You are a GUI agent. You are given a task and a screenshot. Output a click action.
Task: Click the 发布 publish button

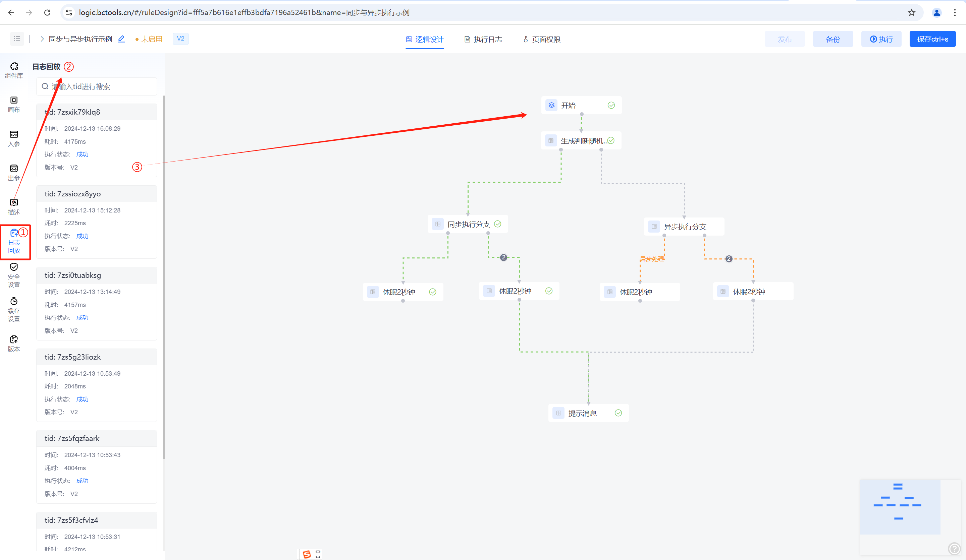pos(785,39)
